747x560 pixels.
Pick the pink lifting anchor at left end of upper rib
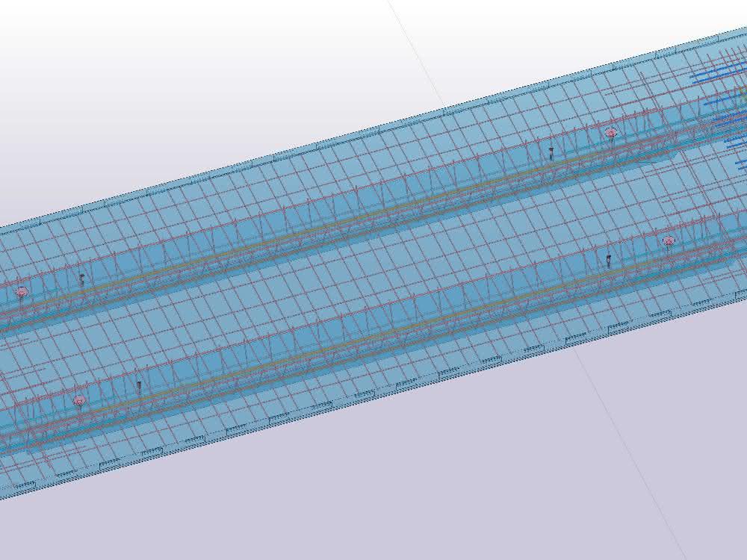pos(22,292)
